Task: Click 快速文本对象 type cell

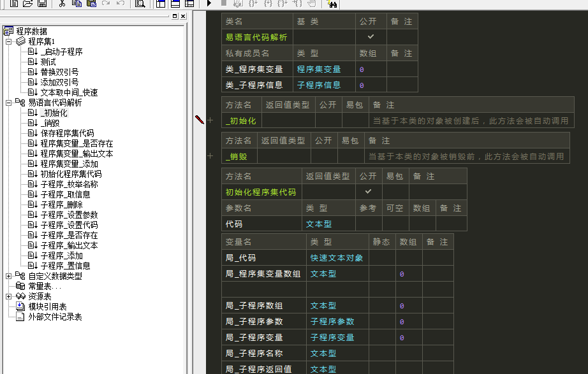Action: coord(337,257)
